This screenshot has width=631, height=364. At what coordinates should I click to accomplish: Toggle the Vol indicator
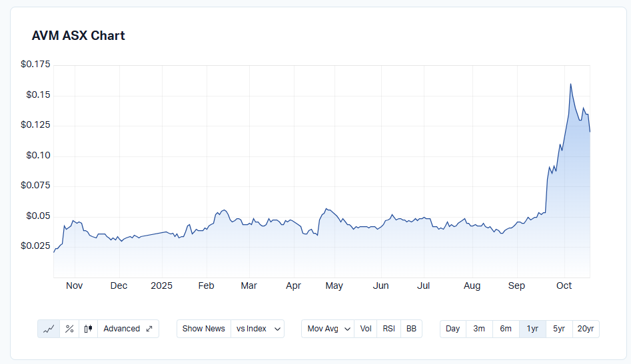(366, 329)
